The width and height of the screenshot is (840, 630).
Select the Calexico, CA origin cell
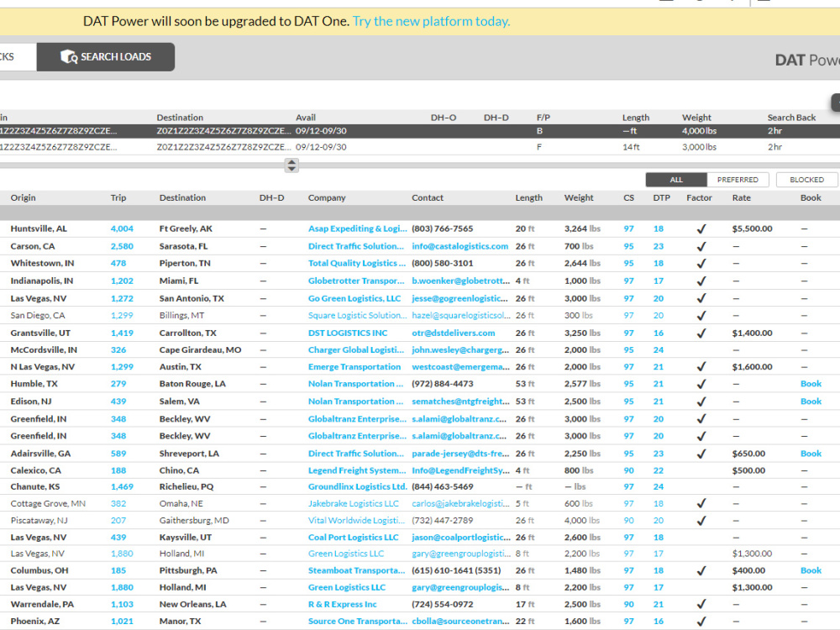[x=36, y=470]
